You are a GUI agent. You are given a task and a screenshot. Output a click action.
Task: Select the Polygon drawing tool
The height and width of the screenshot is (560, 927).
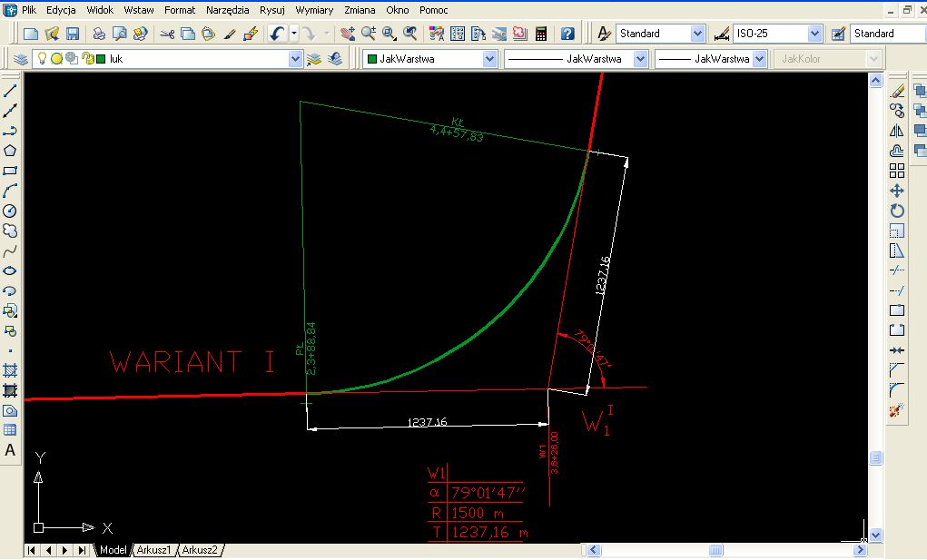click(10, 151)
